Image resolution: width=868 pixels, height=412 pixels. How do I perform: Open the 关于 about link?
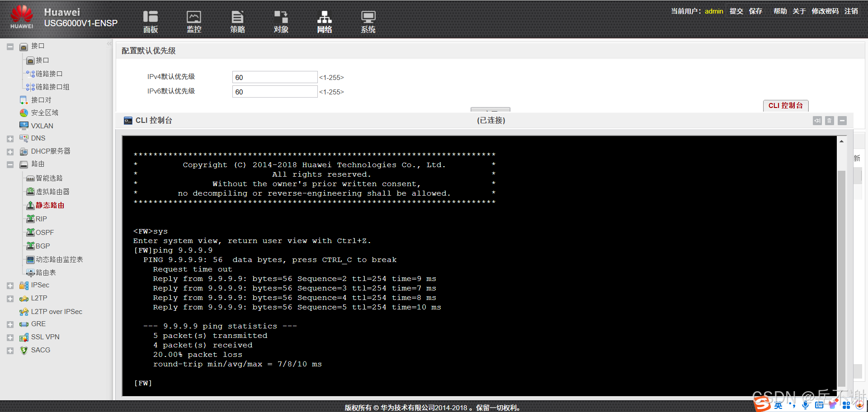tap(799, 11)
